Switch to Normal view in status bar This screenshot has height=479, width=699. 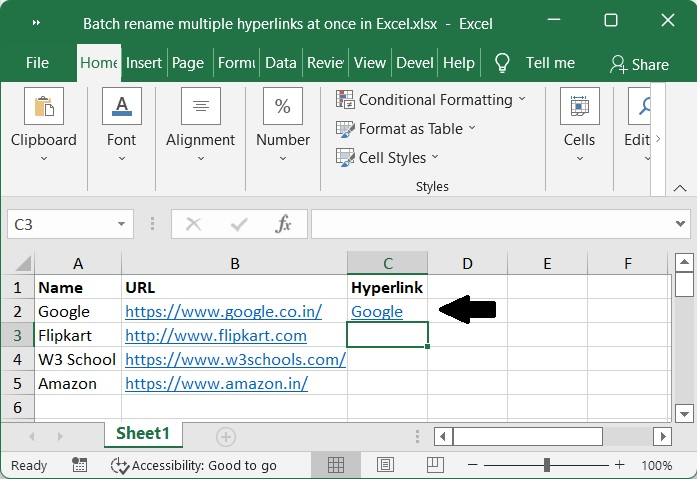(x=337, y=465)
